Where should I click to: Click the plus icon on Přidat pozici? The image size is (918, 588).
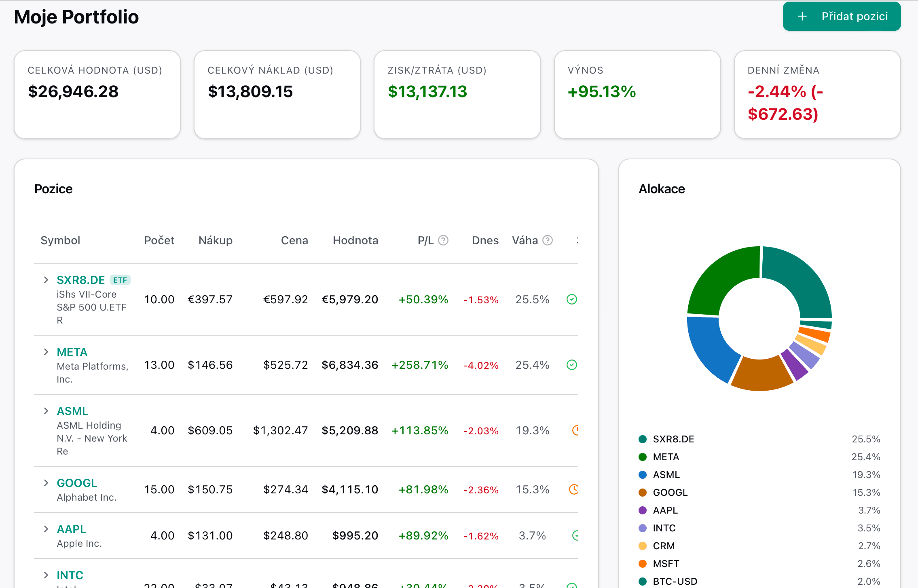point(802,17)
